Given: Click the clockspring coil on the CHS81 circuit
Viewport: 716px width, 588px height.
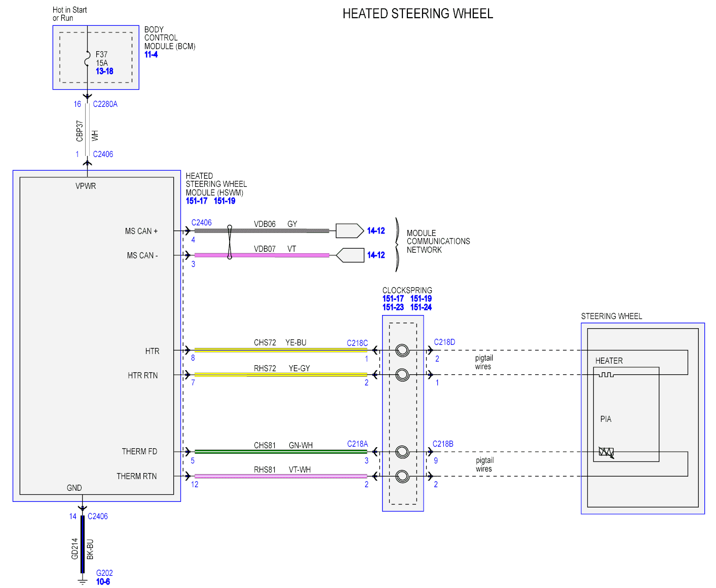Looking at the screenshot, I should pyautogui.click(x=402, y=452).
